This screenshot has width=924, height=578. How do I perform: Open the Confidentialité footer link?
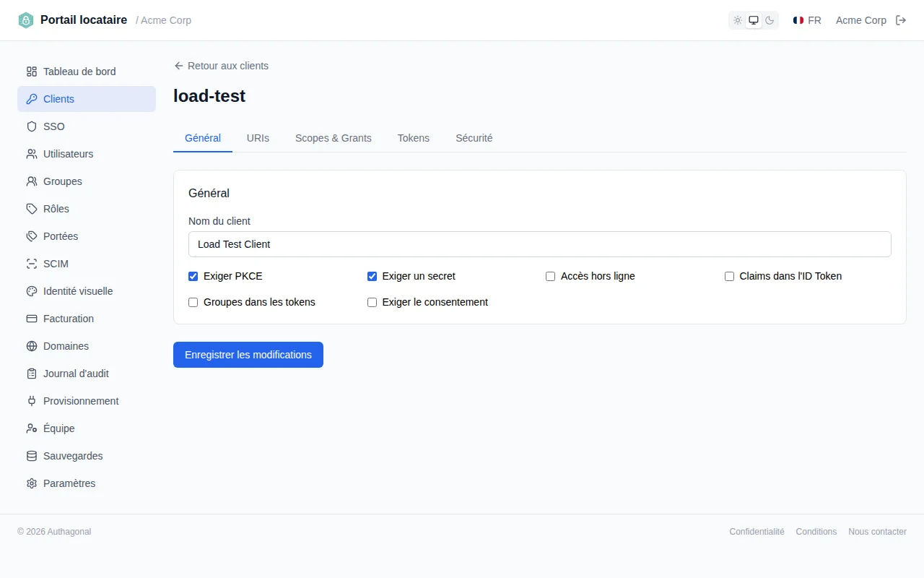pyautogui.click(x=757, y=532)
